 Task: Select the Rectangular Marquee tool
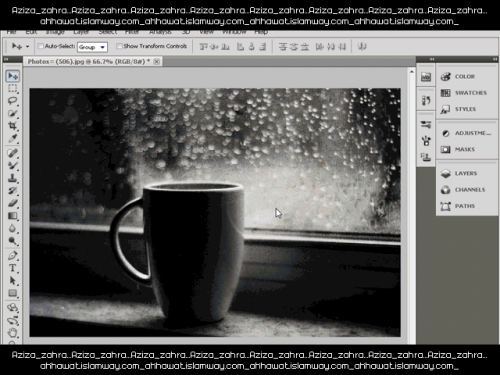(13, 88)
